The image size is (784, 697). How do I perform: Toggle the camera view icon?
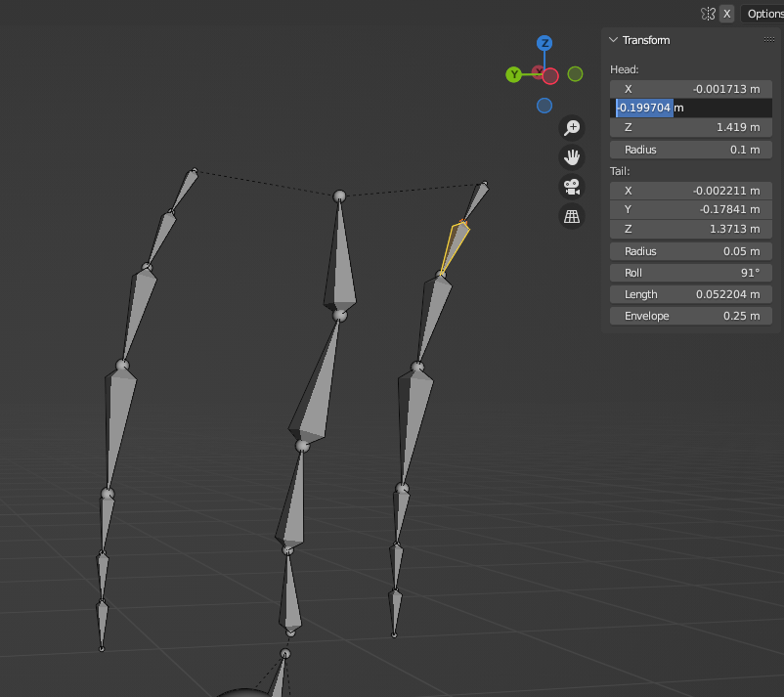click(572, 187)
